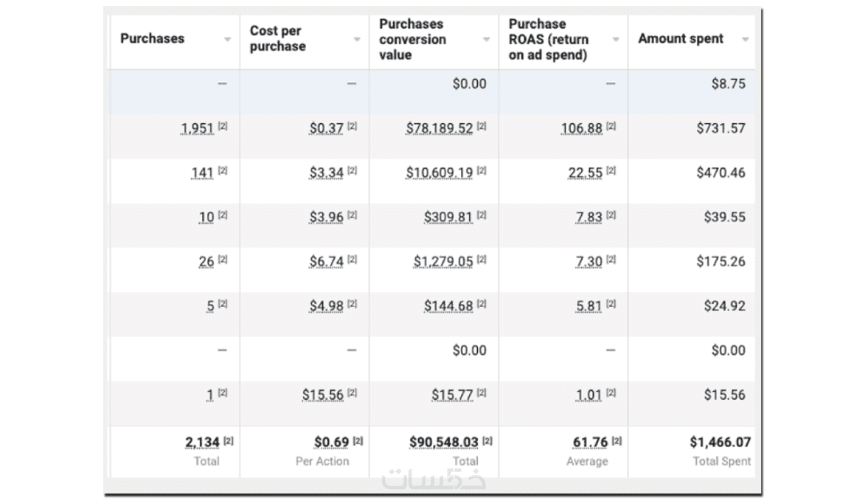Click footnote icon beside $78,189.52 value

[482, 127]
